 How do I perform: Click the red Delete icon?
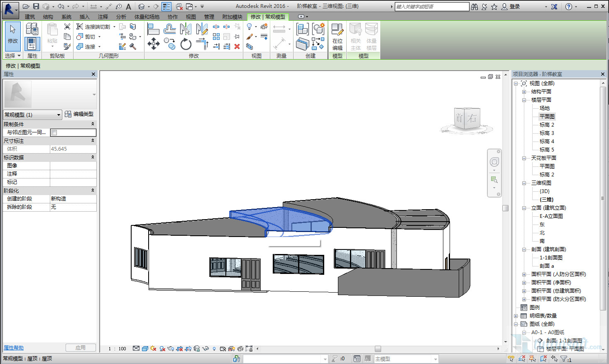[237, 46]
